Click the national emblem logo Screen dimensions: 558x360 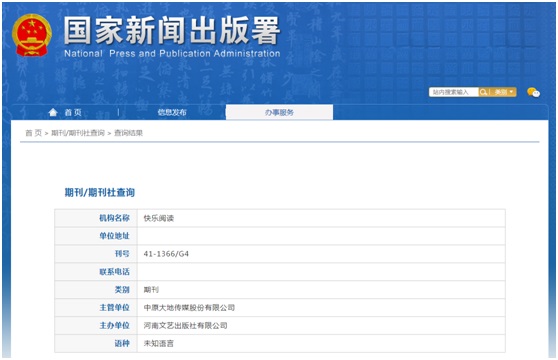click(32, 35)
